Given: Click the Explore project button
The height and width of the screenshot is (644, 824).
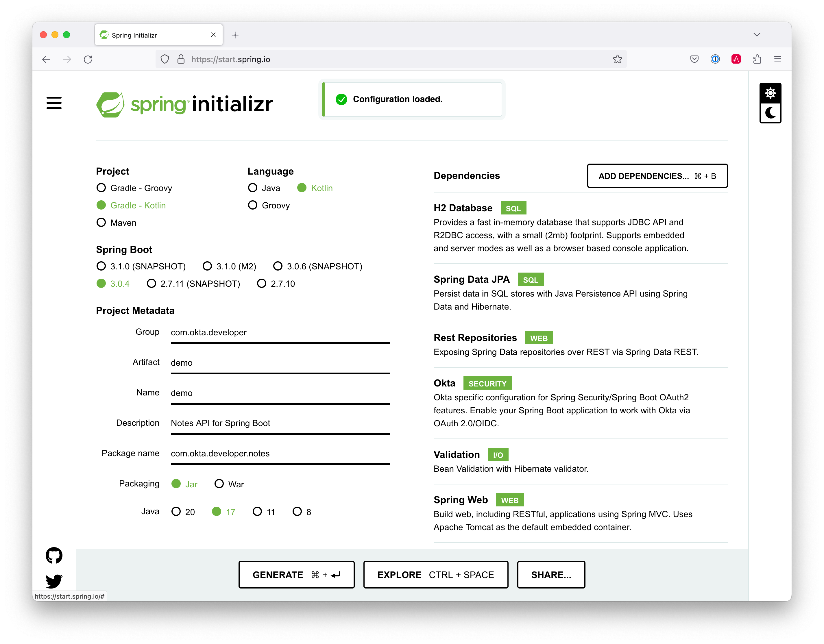Looking at the screenshot, I should pyautogui.click(x=436, y=575).
